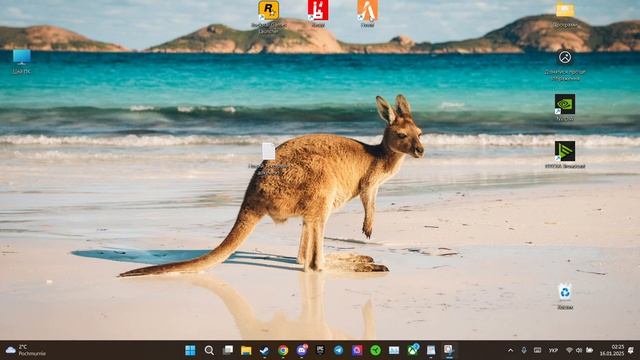Open the volume tray icon
The height and width of the screenshot is (360, 640).
click(579, 350)
